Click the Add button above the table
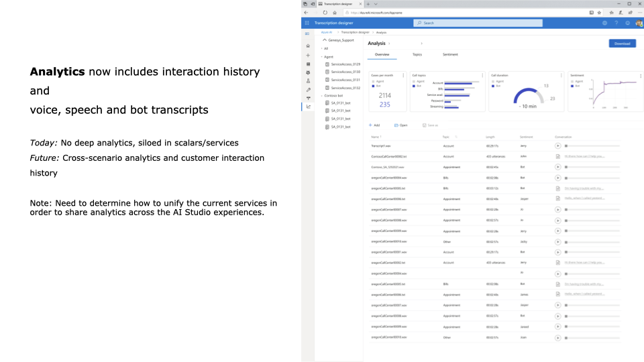644x362 pixels. pyautogui.click(x=374, y=125)
